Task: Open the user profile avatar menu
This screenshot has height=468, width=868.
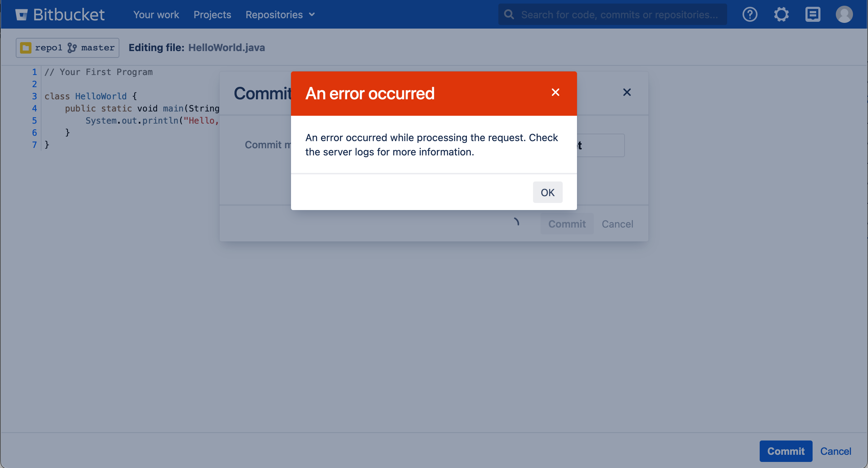Action: coord(844,15)
